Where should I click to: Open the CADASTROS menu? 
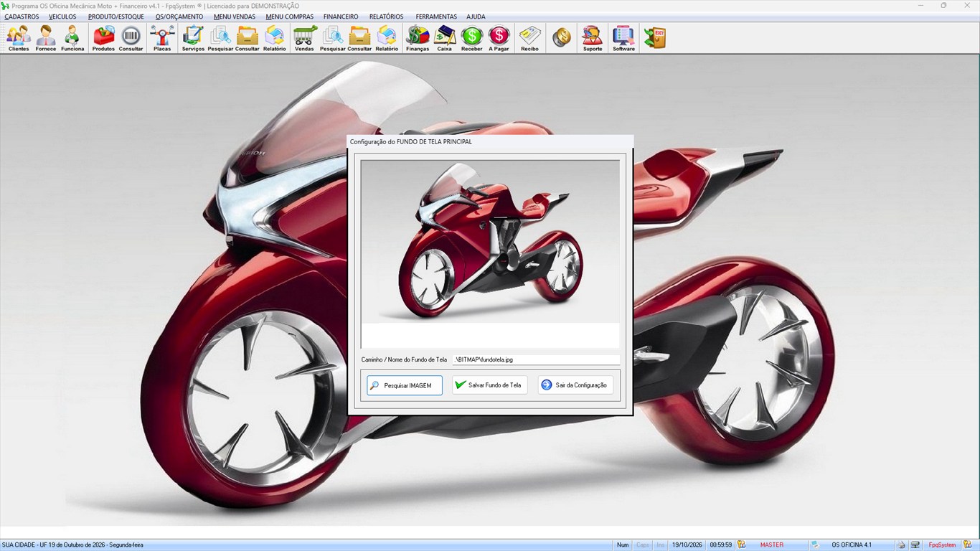22,17
